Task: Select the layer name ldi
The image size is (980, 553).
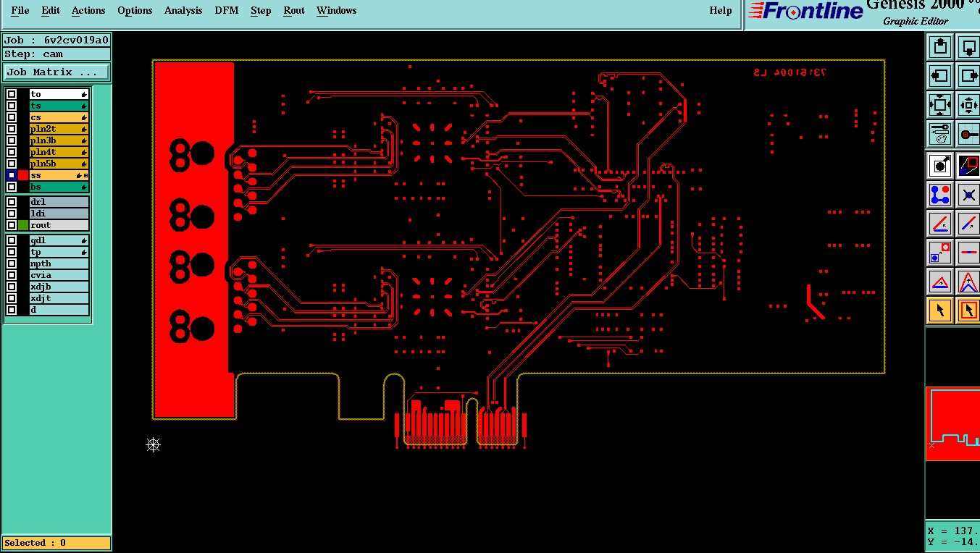Action: click(59, 214)
